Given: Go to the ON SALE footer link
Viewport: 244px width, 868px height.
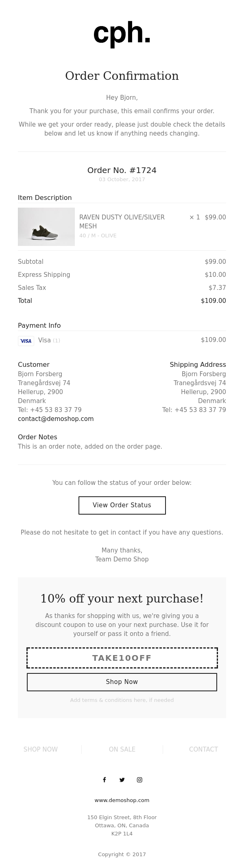Looking at the screenshot, I should pos(122,749).
